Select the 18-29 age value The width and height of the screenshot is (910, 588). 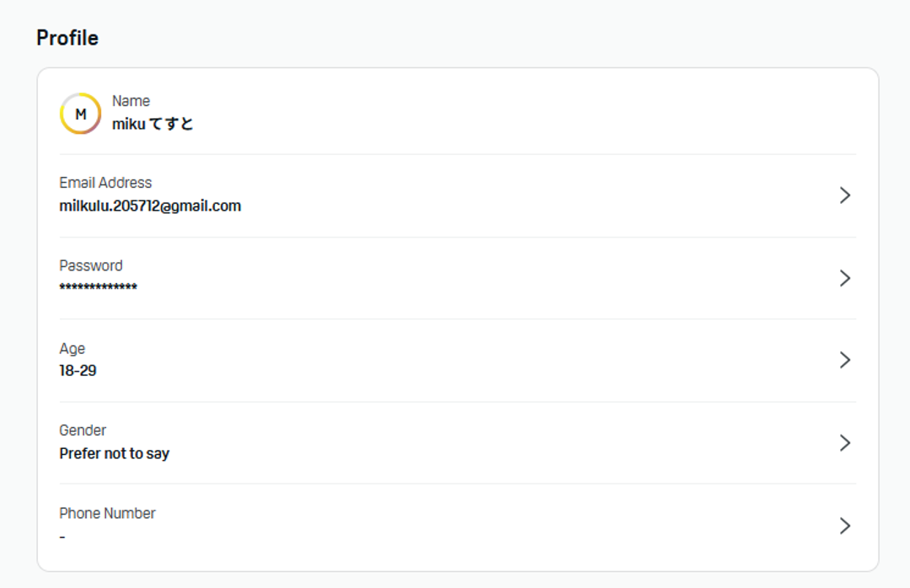[x=78, y=371]
